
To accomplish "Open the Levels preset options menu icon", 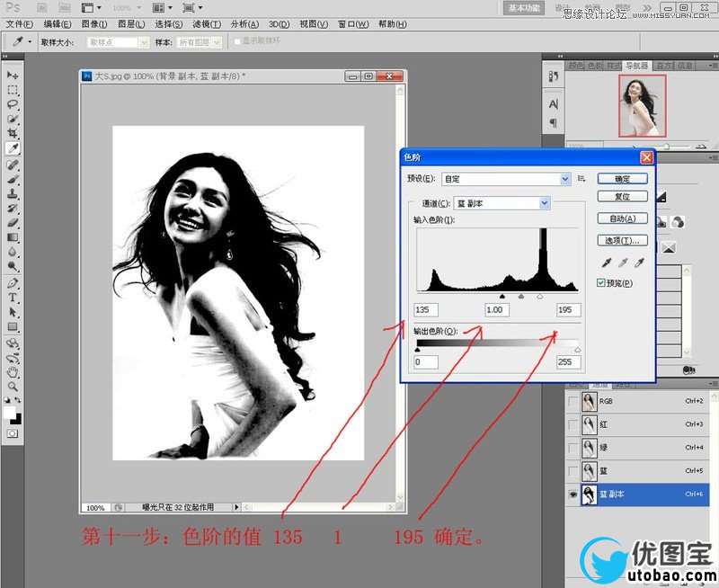I will pos(581,178).
